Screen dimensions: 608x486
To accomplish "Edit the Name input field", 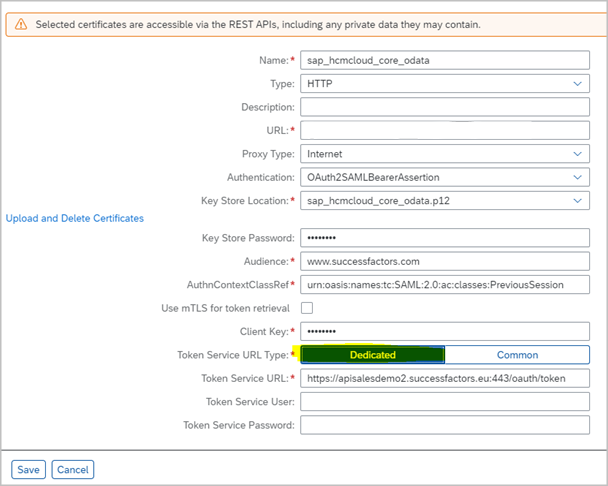I will coord(445,61).
